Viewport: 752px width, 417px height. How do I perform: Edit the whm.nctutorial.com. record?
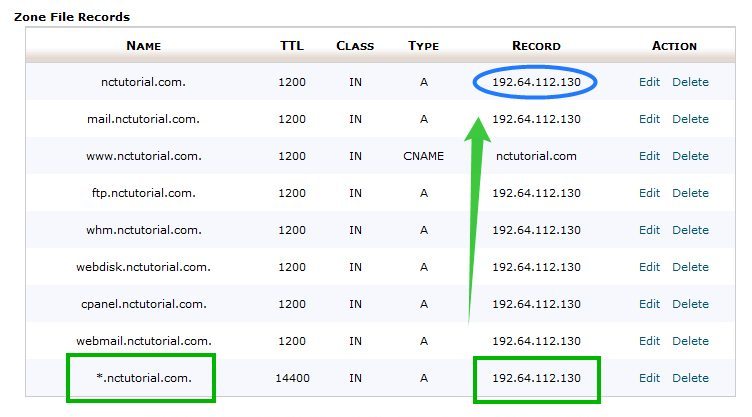point(649,230)
